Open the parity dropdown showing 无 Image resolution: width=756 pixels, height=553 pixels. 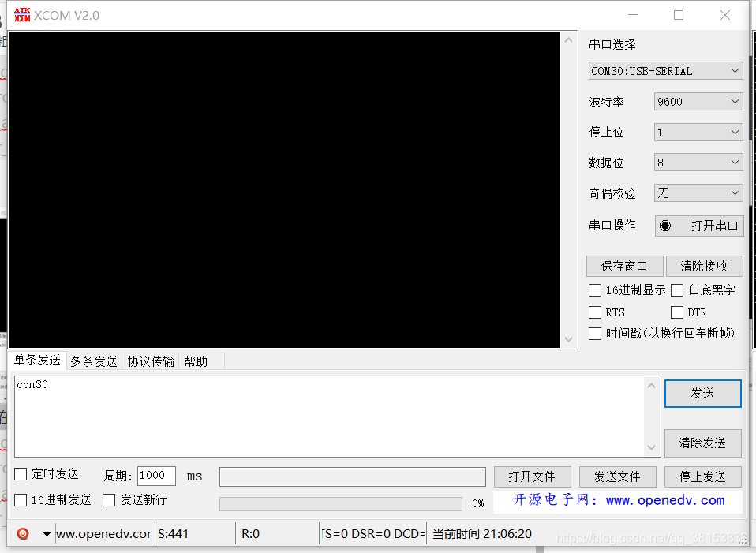tap(698, 193)
